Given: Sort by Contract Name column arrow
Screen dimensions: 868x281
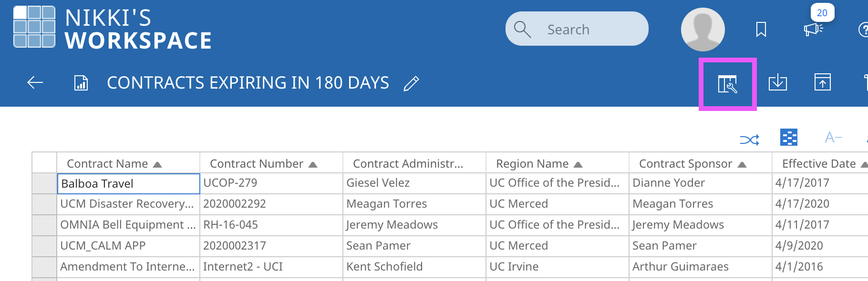Looking at the screenshot, I should point(157,165).
